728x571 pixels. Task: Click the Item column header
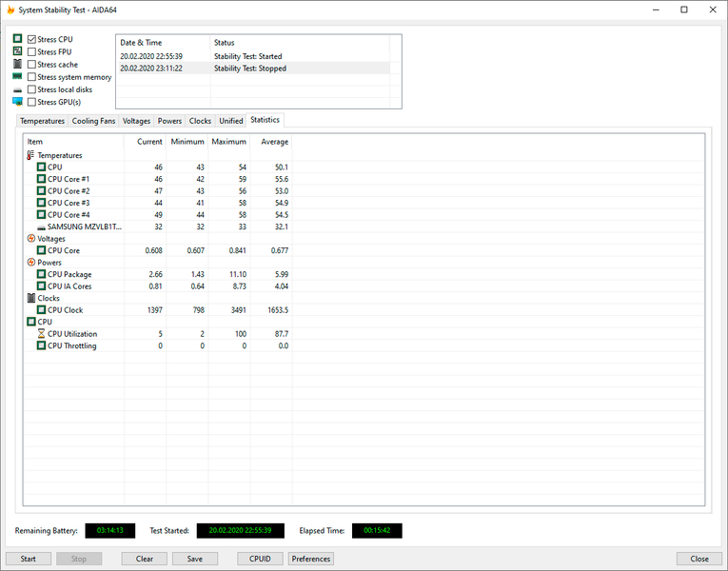74,142
